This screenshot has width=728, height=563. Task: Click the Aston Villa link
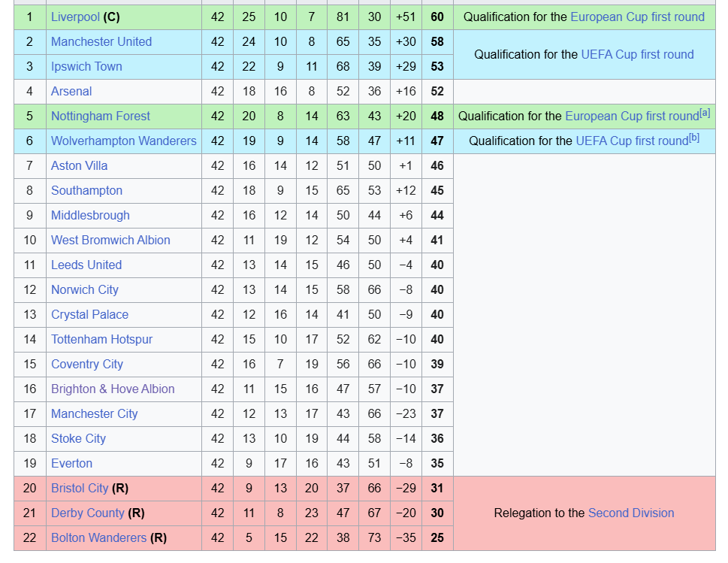point(79,166)
